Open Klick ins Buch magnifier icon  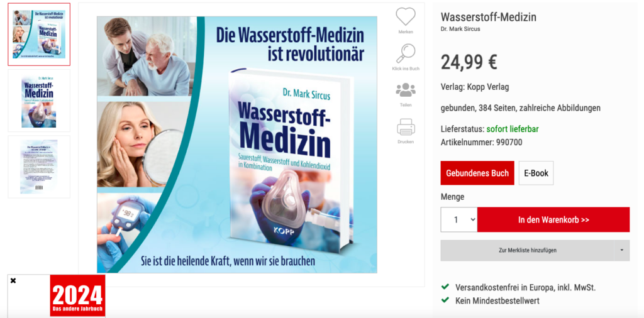406,54
